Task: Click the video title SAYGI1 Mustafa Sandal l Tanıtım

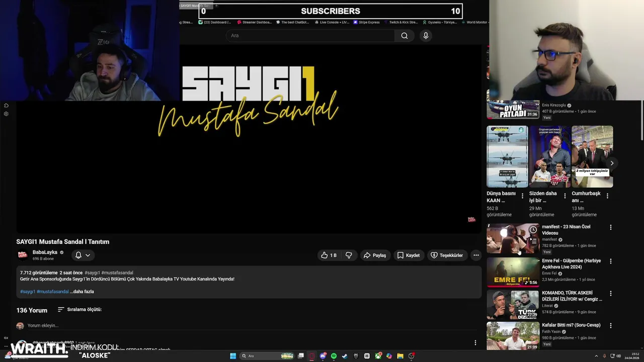Action: pyautogui.click(x=63, y=242)
